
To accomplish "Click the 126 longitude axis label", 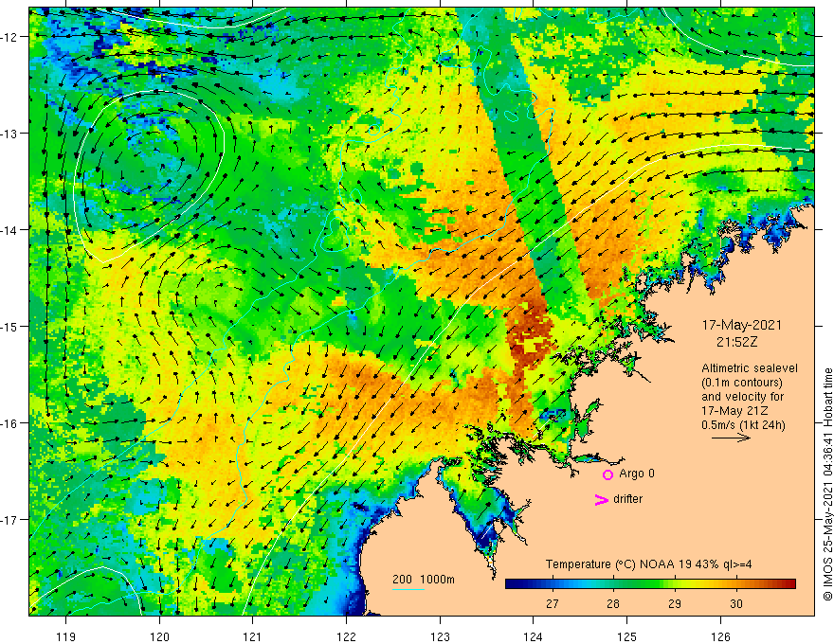I will pyautogui.click(x=720, y=636).
